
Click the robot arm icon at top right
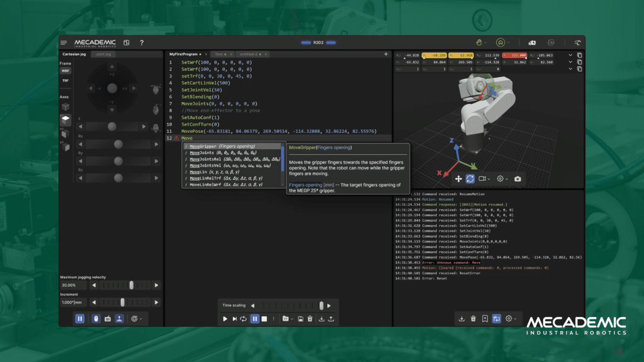(577, 43)
